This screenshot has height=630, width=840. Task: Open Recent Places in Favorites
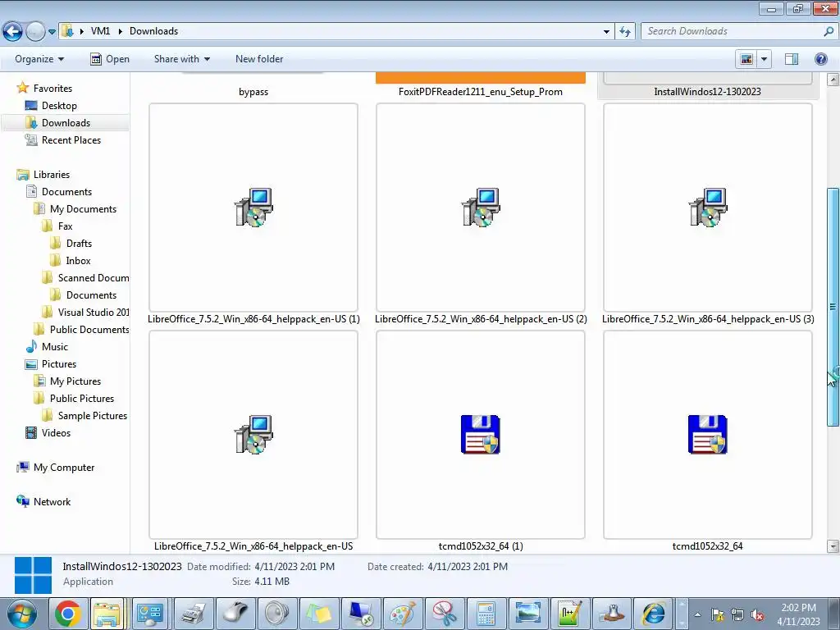tap(71, 139)
